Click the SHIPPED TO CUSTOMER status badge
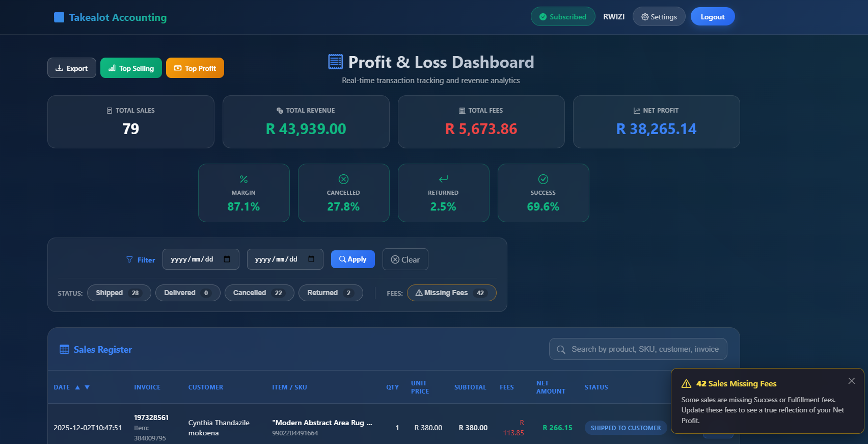Viewport: 868px width, 444px height. 626,428
